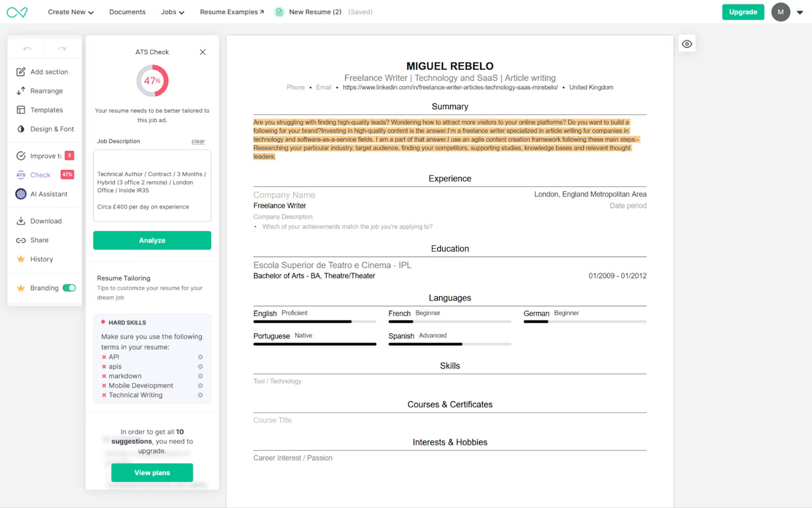The height and width of the screenshot is (508, 812).
Task: Click the Analyze button
Action: coord(152,240)
